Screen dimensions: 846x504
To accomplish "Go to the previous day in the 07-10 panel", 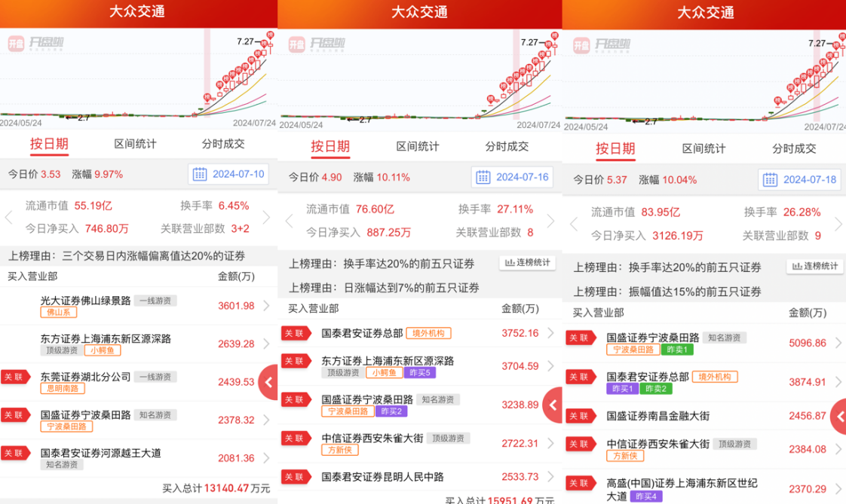I will (8, 217).
